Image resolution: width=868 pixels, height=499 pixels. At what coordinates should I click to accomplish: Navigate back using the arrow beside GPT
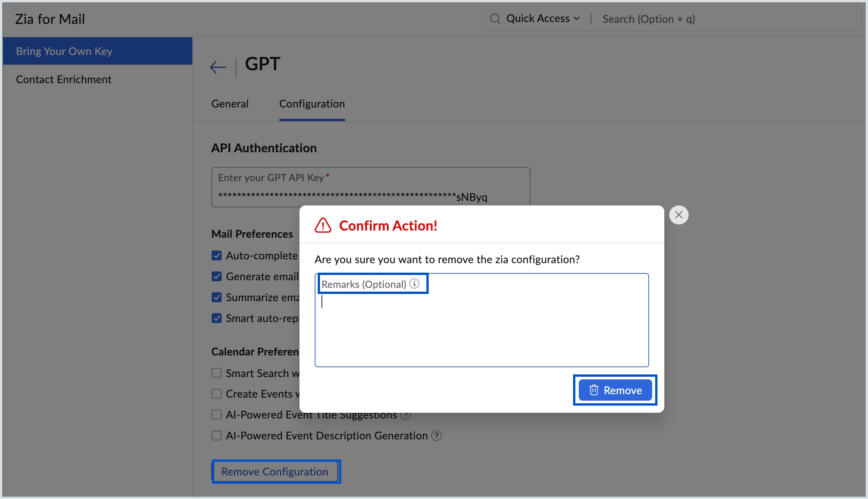[217, 66]
